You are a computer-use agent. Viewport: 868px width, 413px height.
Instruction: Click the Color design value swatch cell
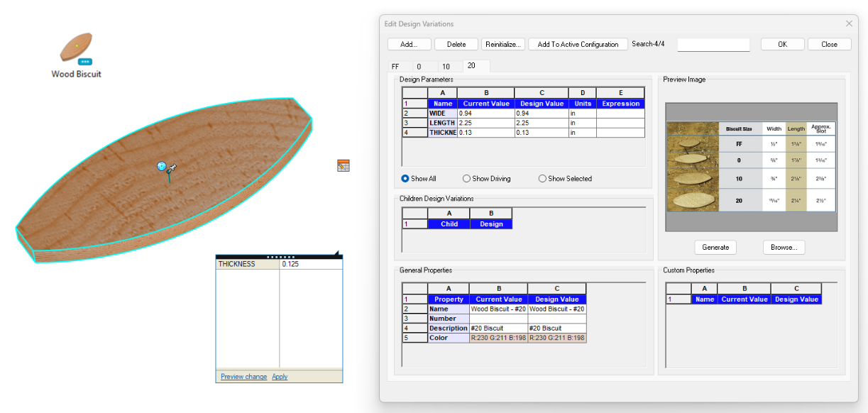[x=557, y=338]
